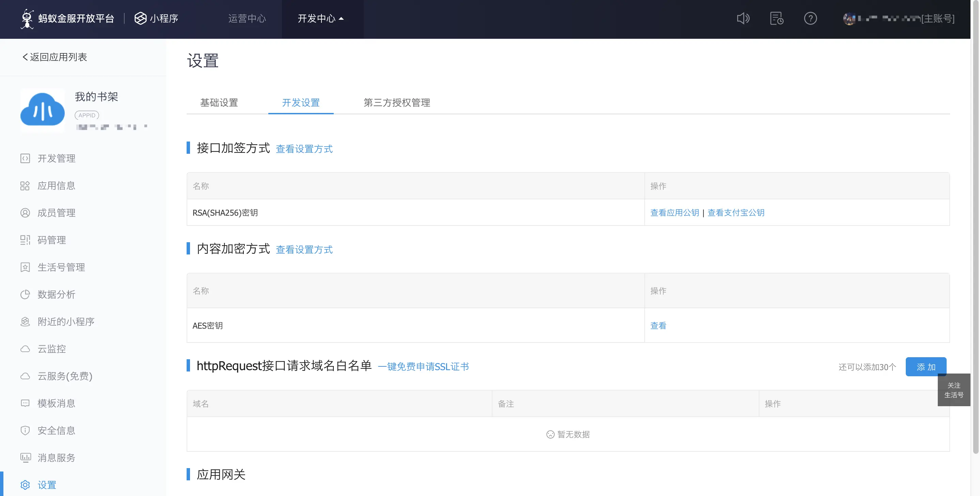Click 一键免费申请SSL证书 link
The image size is (980, 496).
(x=423, y=367)
